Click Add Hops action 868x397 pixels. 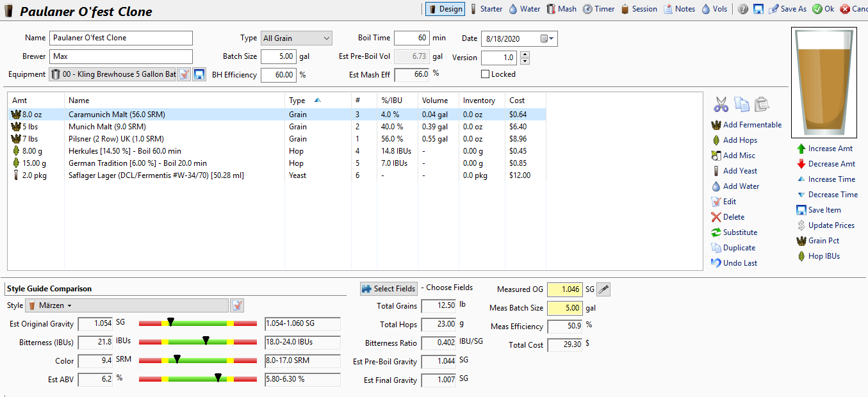pyautogui.click(x=733, y=140)
